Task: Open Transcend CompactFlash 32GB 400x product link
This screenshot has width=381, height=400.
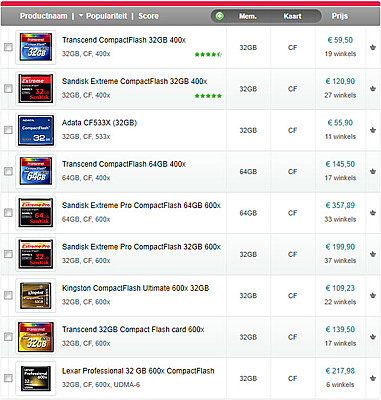Action: click(x=124, y=40)
